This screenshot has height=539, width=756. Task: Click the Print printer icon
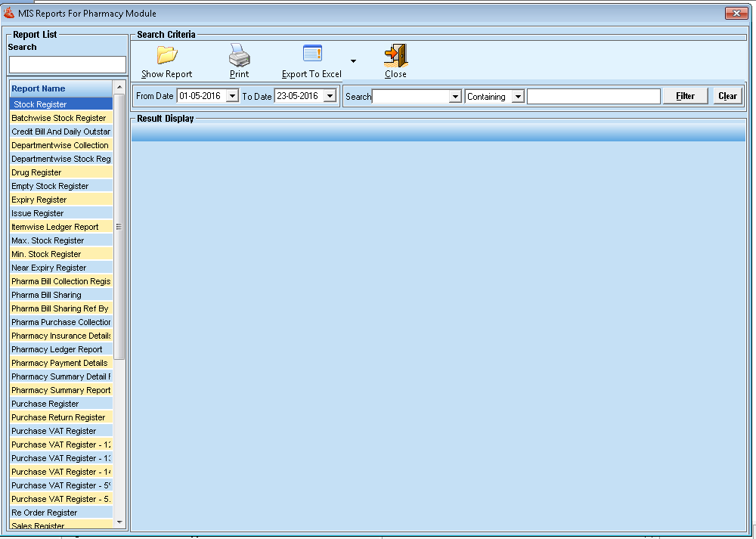pyautogui.click(x=239, y=56)
